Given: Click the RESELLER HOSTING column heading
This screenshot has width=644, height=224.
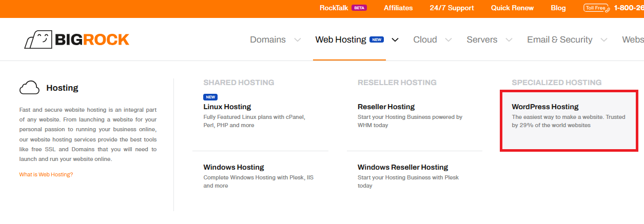Looking at the screenshot, I should point(397,82).
